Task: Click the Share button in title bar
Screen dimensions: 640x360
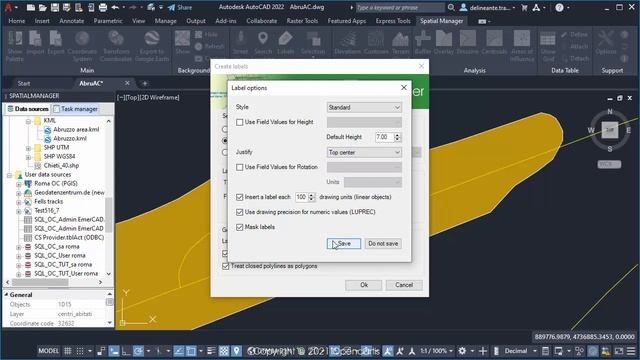Action: pyautogui.click(x=180, y=7)
